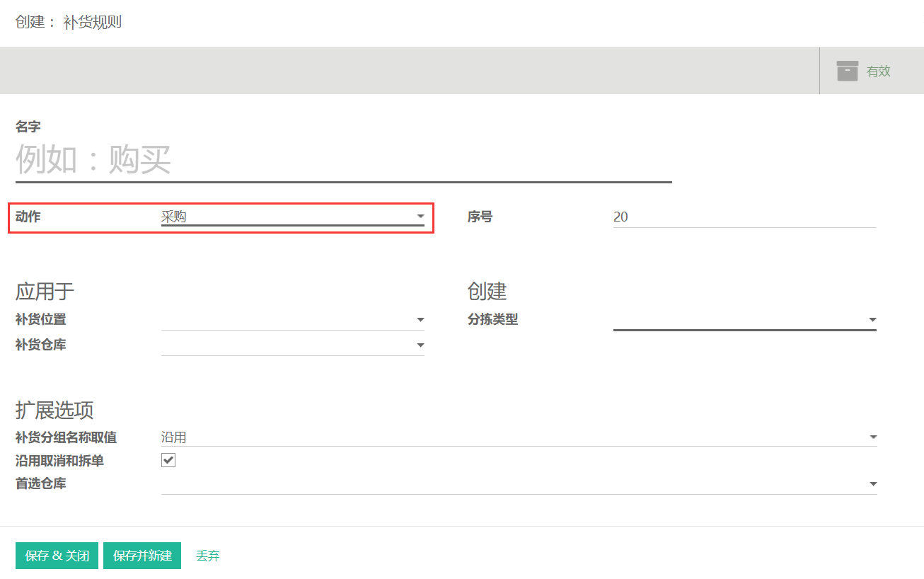Viewport: 924px width, 579px height.
Task: Click the 保存并新建 button
Action: tap(142, 556)
